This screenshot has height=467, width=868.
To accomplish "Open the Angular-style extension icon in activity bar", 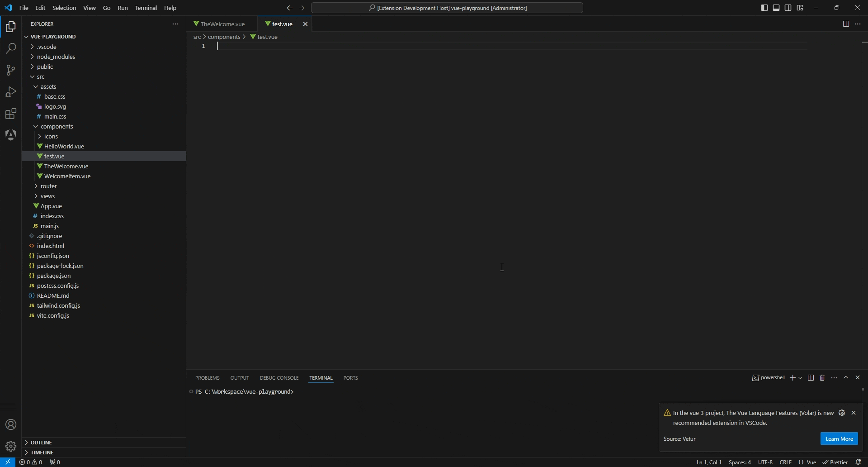I will coord(11,135).
